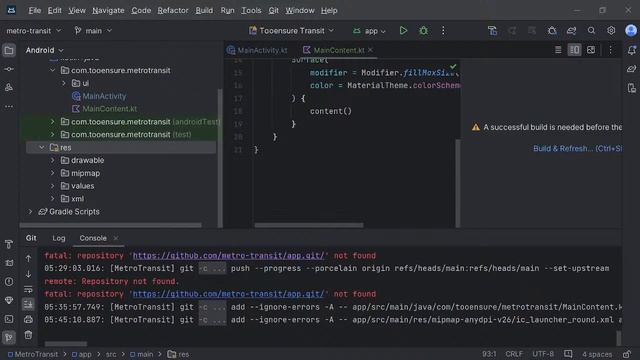
Task: Click project tree horizontal scrollbar
Action: (111, 225)
